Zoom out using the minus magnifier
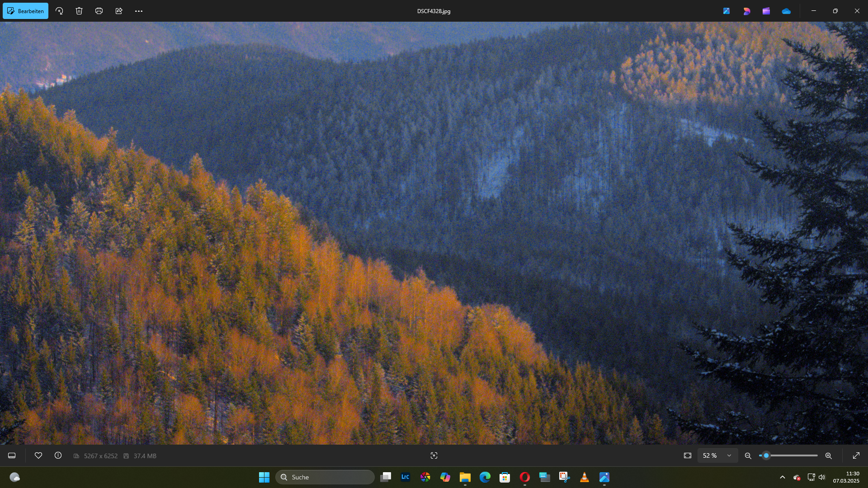The image size is (868, 488). (748, 455)
